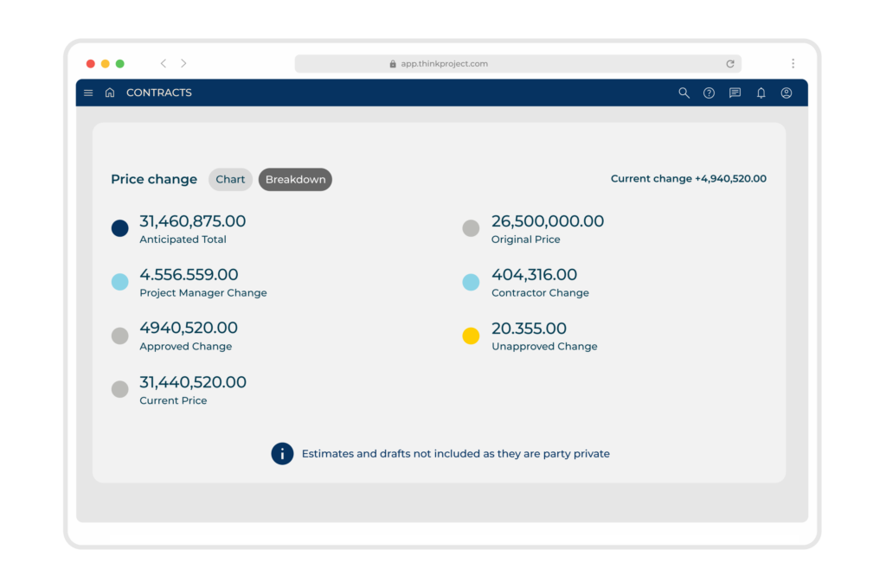
Task: Open help question mark icon
Action: click(x=709, y=93)
